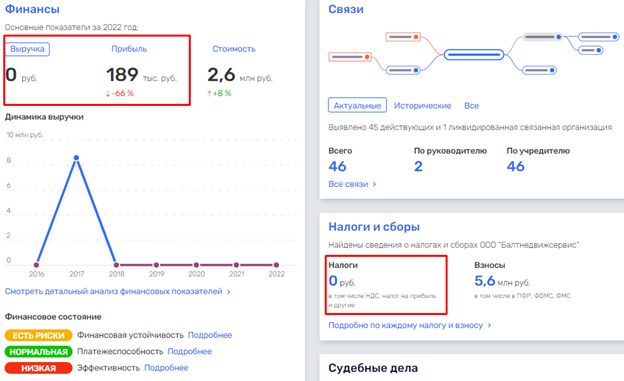This screenshot has width=624, height=381.
Task: Select the Все connections filter
Action: tap(471, 106)
